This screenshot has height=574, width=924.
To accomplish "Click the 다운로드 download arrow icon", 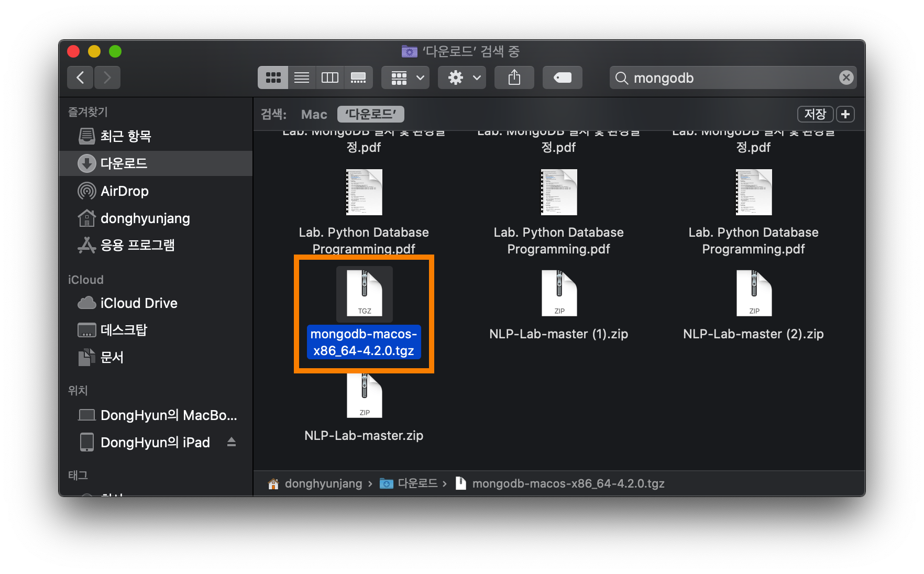I will point(87,163).
